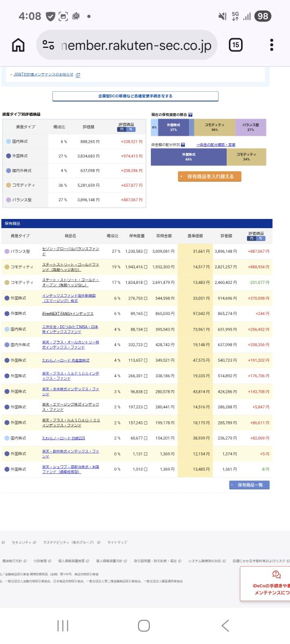
Task: Open たわらノーロード 先進国株式 link
Action: click(x=66, y=360)
